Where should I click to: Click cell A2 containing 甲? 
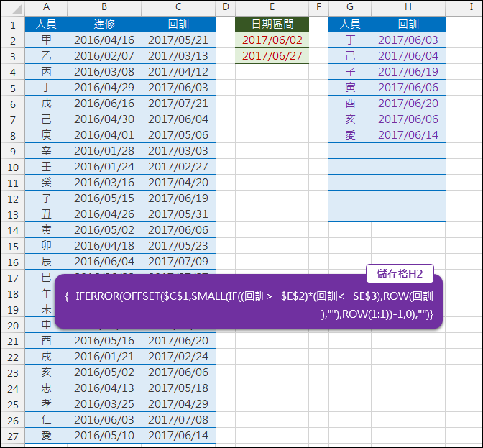click(46, 40)
